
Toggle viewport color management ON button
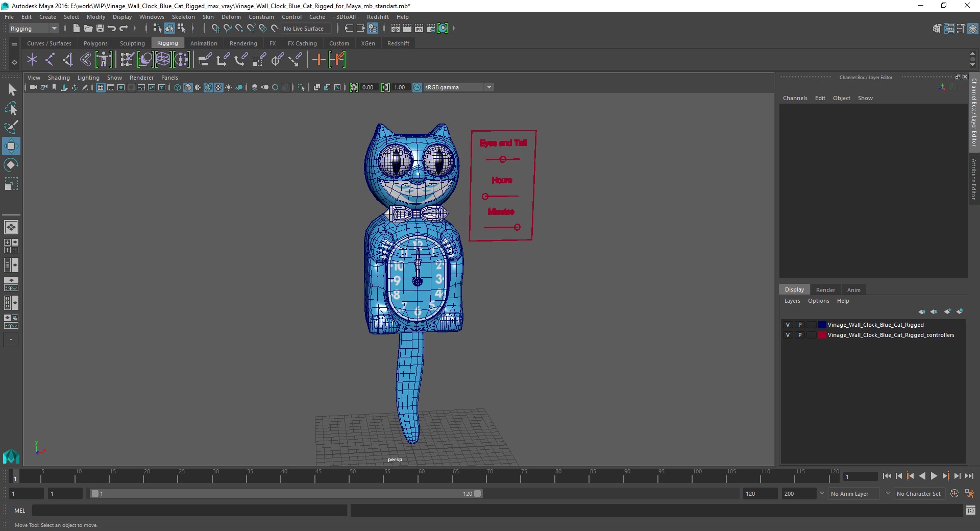point(417,87)
